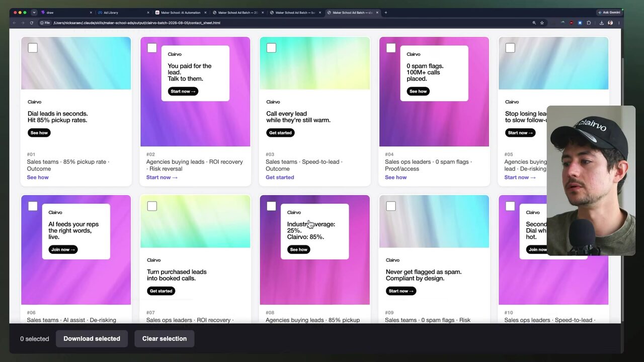Click the Download selected button
The height and width of the screenshot is (362, 644).
pyautogui.click(x=92, y=339)
